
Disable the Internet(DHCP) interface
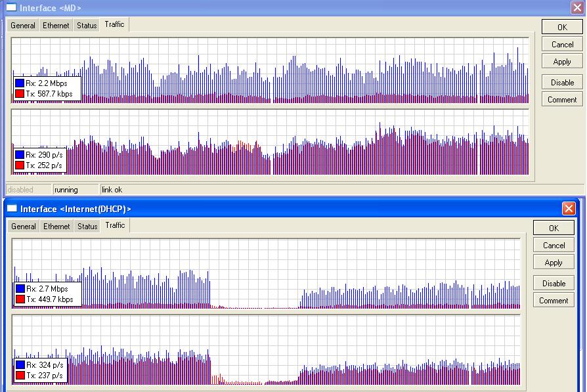tap(554, 284)
